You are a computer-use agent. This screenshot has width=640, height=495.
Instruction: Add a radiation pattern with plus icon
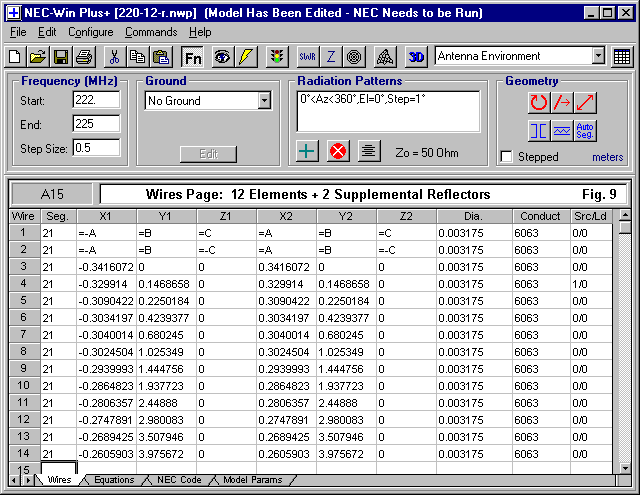pyautogui.click(x=308, y=151)
